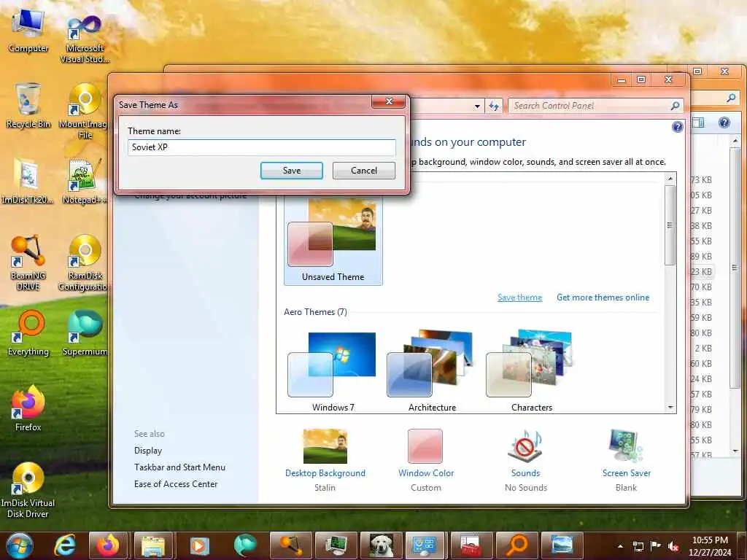Select the Unsaved Theme thumbnail

(x=333, y=241)
